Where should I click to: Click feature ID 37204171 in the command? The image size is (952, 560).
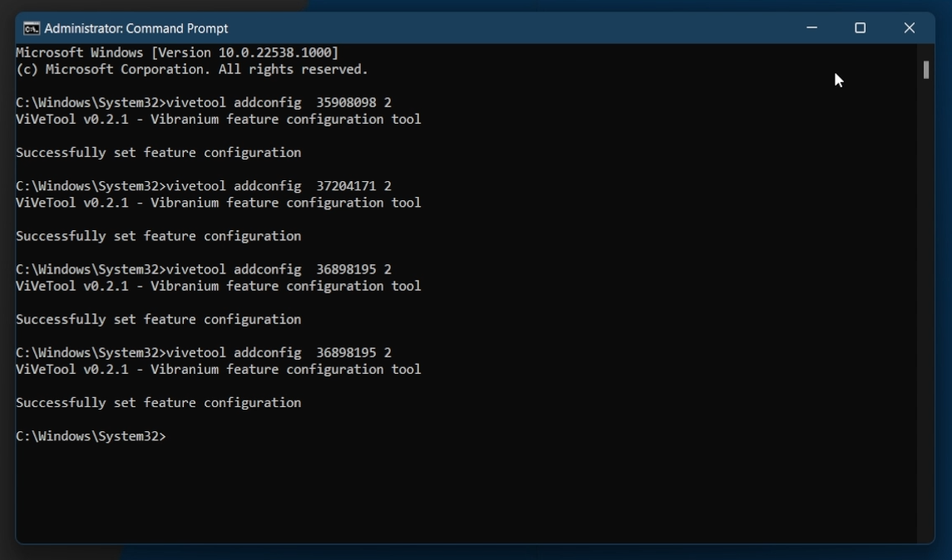(x=346, y=186)
